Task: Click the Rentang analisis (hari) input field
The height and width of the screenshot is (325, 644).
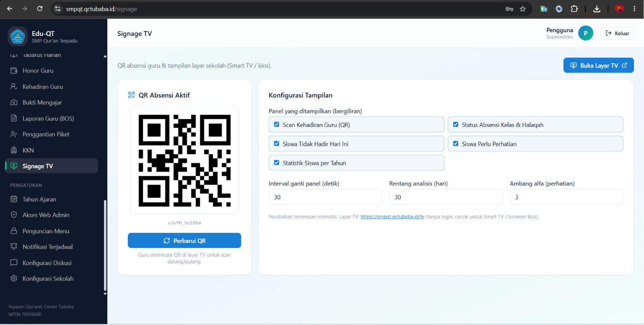Action: [446, 197]
